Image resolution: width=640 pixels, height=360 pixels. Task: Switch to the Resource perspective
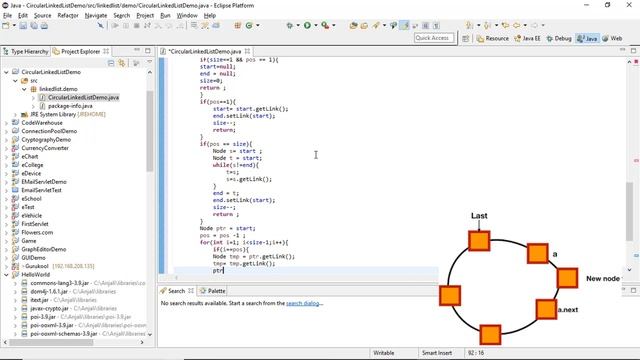pos(493,38)
